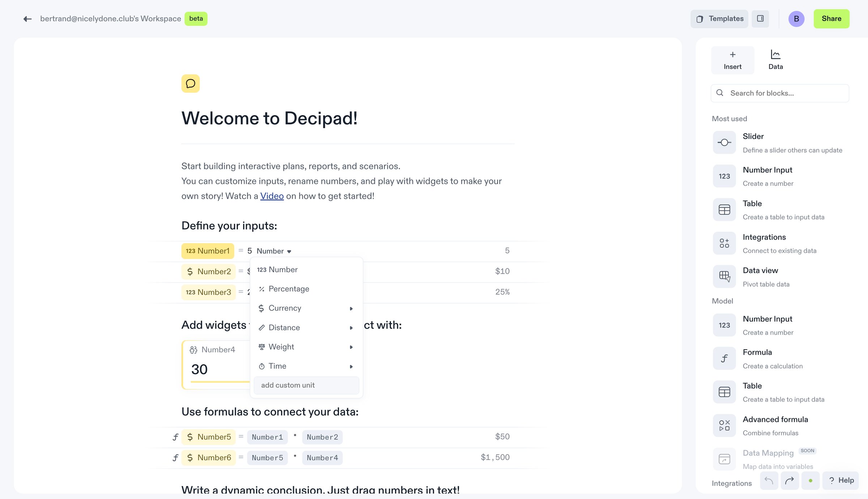The image size is (868, 499).
Task: Click the formula icon beside Number6
Action: (175, 458)
